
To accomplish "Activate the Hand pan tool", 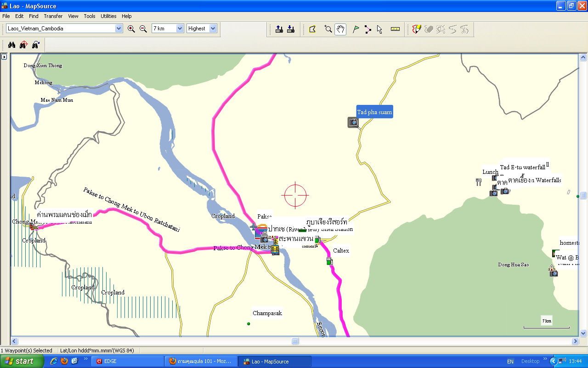I will pyautogui.click(x=340, y=29).
